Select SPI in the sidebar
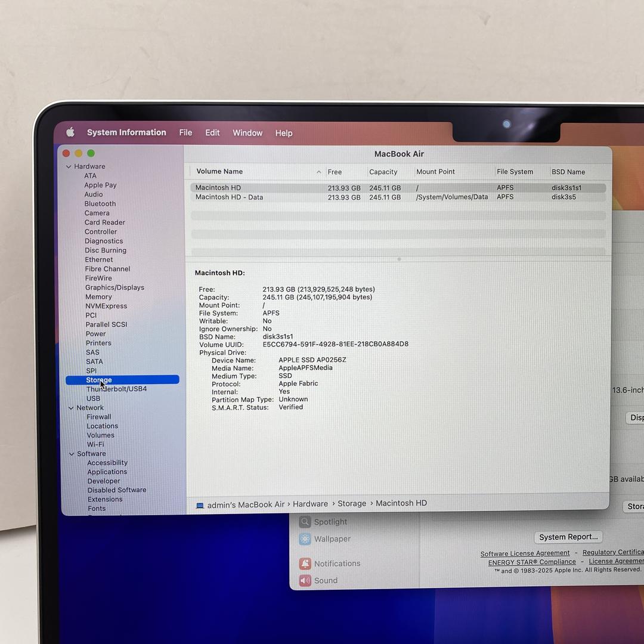The image size is (644, 644). click(x=91, y=370)
